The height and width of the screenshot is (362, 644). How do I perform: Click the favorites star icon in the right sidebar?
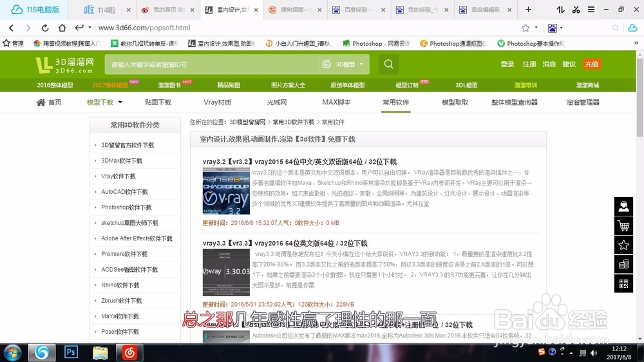(x=623, y=245)
